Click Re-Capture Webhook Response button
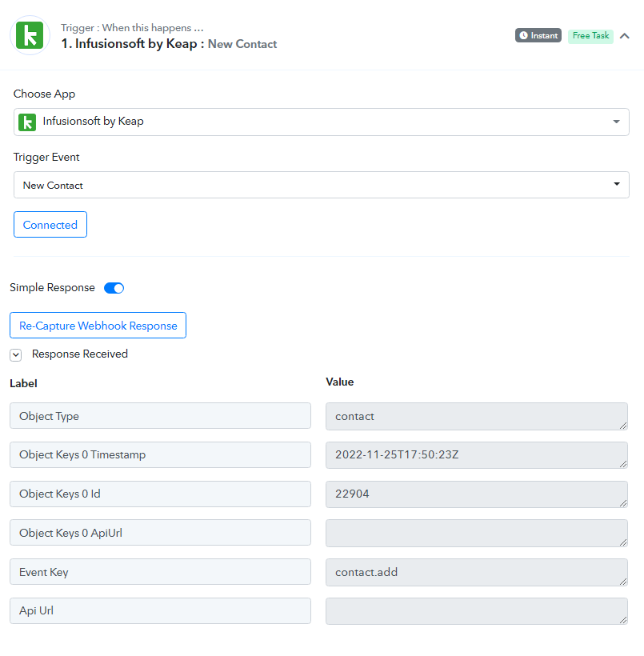 (98, 325)
